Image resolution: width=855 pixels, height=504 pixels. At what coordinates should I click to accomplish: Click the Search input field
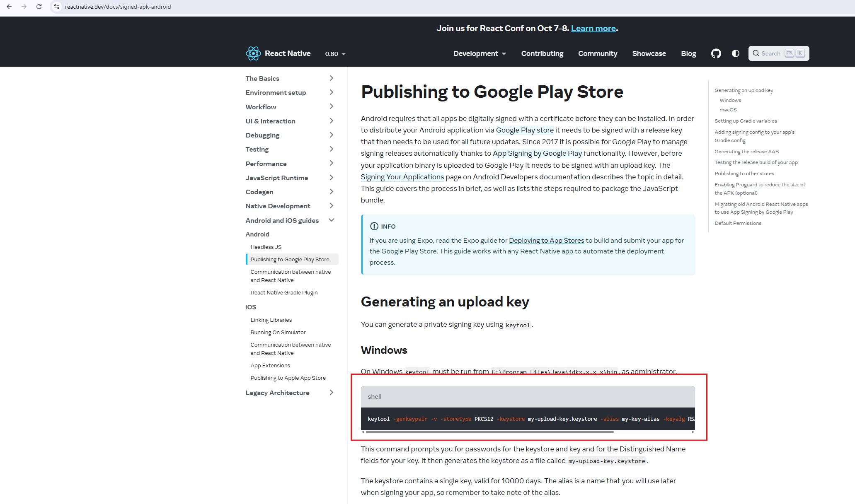tap(770, 53)
